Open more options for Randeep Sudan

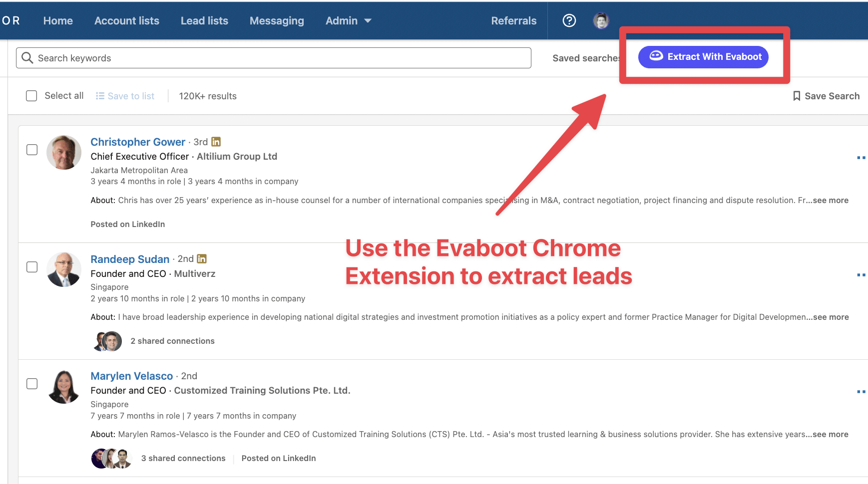point(861,275)
